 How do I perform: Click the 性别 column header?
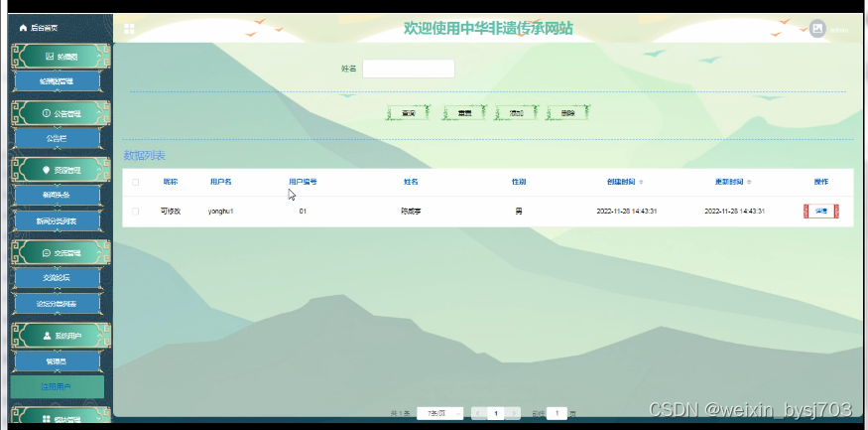(x=519, y=182)
